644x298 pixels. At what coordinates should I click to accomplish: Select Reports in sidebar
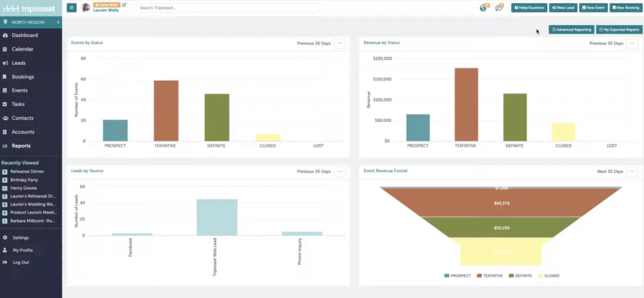[21, 146]
